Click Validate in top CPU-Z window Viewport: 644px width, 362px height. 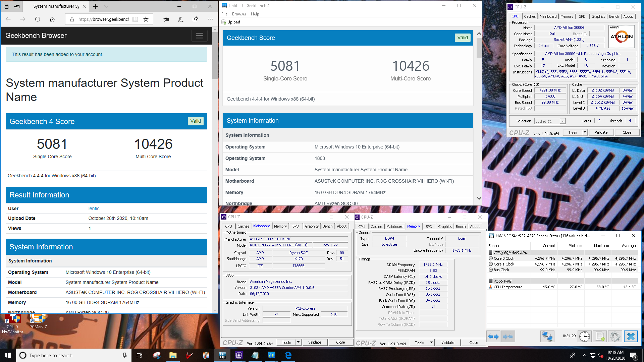point(601,132)
